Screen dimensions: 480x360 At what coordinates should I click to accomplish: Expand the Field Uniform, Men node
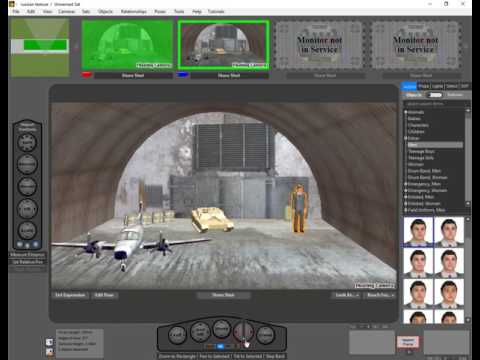pyautogui.click(x=406, y=210)
